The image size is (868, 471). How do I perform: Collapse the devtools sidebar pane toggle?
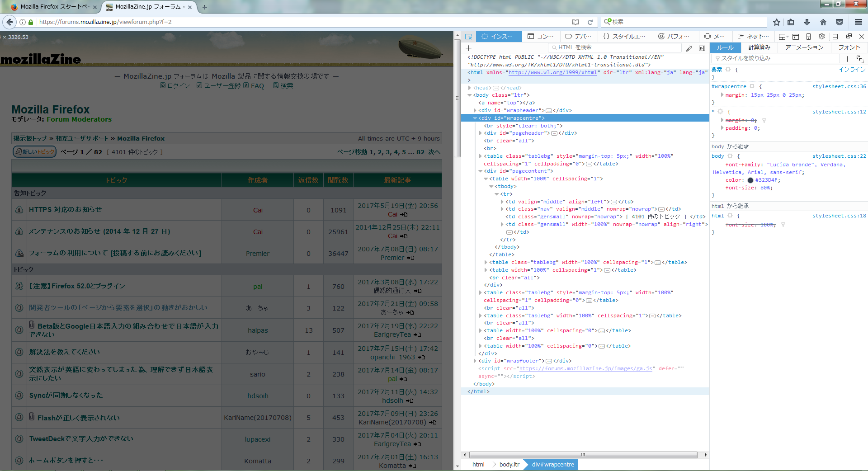pyautogui.click(x=702, y=48)
